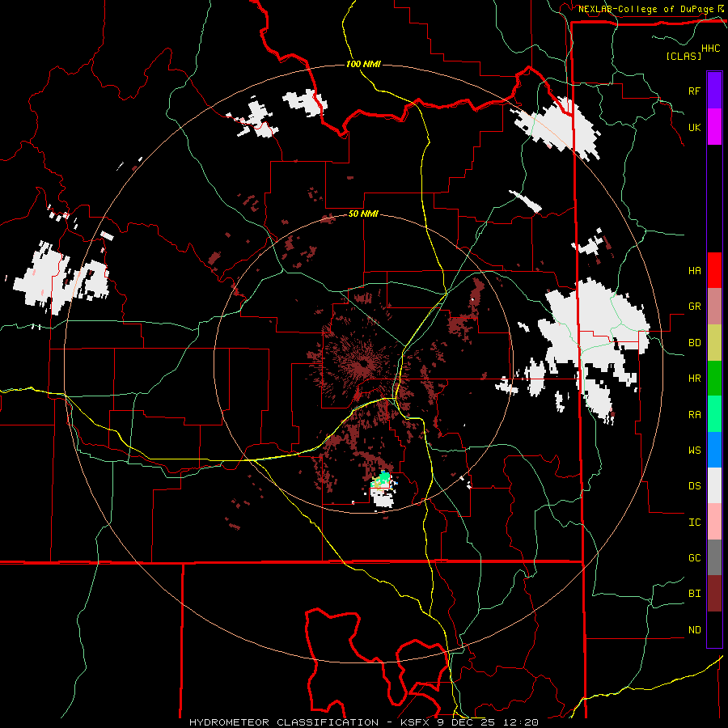Click the 'HR' legend label
The image size is (728, 728).
(694, 379)
